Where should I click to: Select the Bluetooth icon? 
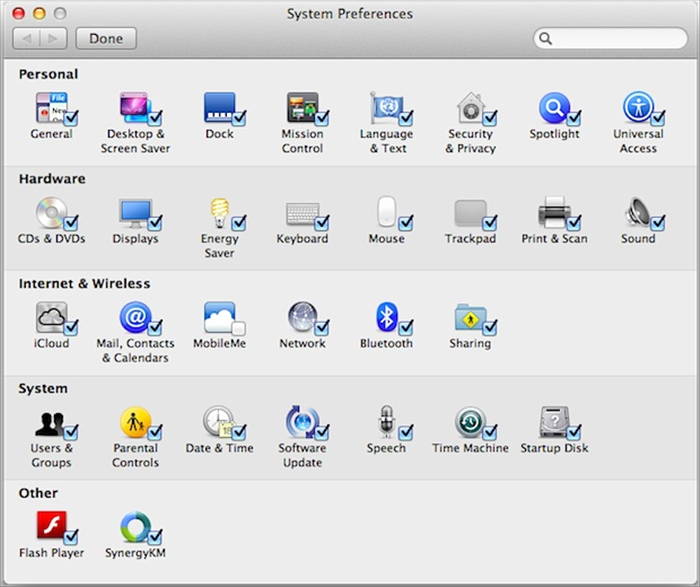(x=387, y=317)
